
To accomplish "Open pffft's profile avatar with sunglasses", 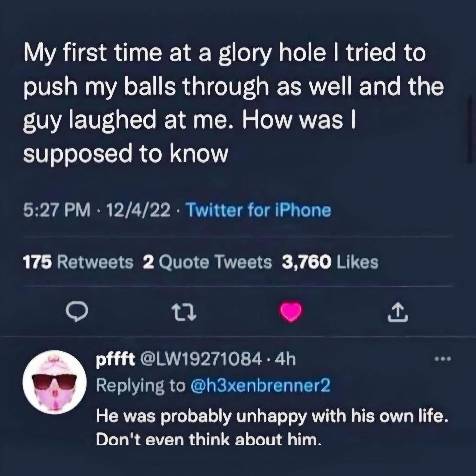I will [x=54, y=382].
